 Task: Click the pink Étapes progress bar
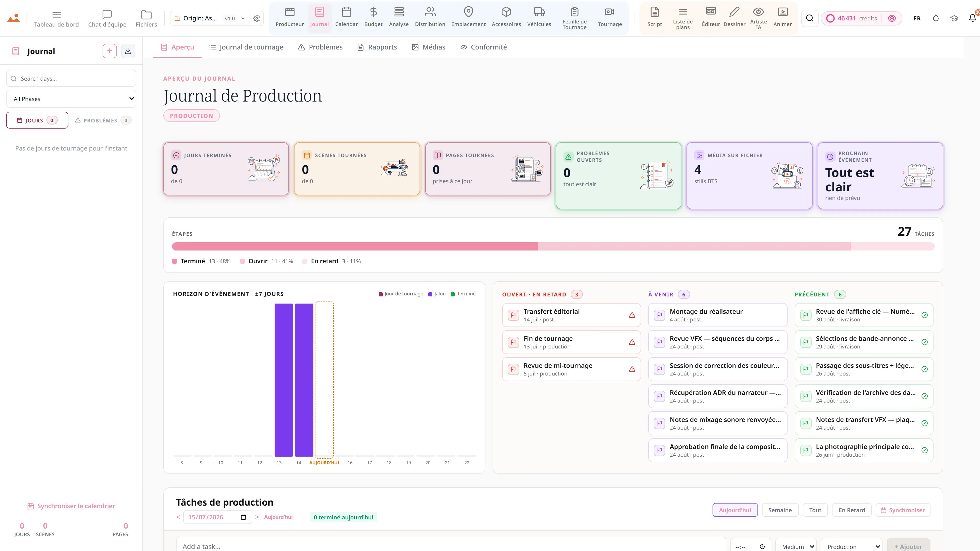click(x=553, y=246)
